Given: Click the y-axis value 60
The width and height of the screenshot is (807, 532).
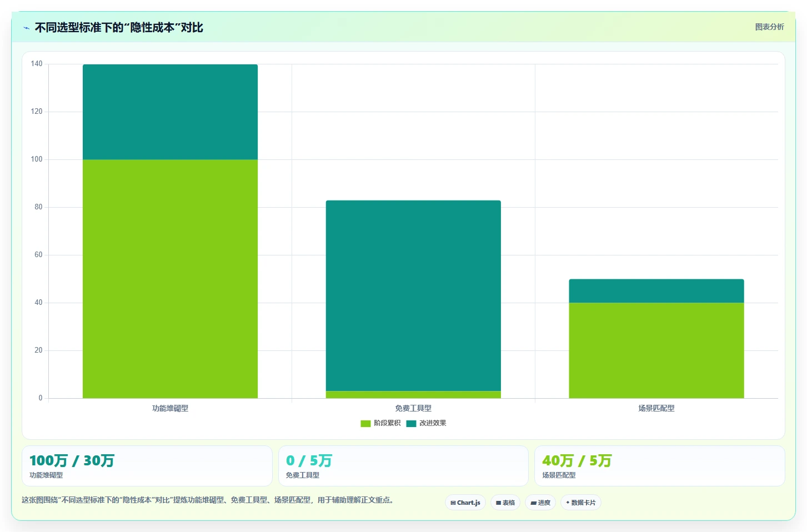Looking at the screenshot, I should tap(38, 255).
